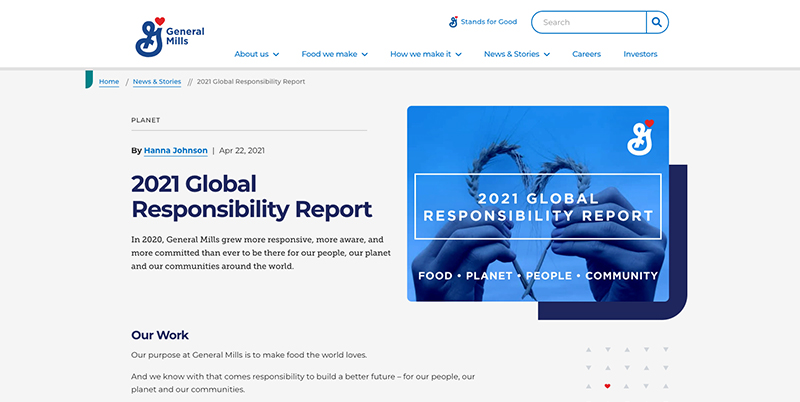The width and height of the screenshot is (800, 402).
Task: Click the 2021 Global Responsibility Report headline
Action: (x=252, y=196)
